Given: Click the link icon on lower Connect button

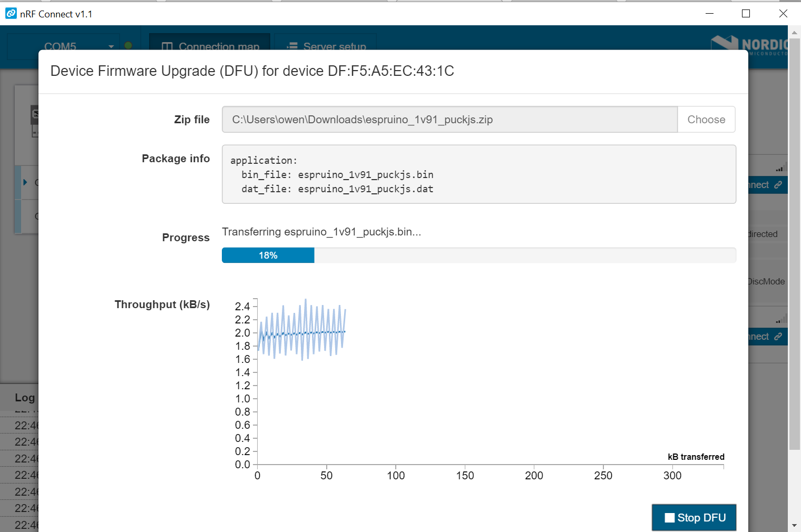Looking at the screenshot, I should 778,337.
